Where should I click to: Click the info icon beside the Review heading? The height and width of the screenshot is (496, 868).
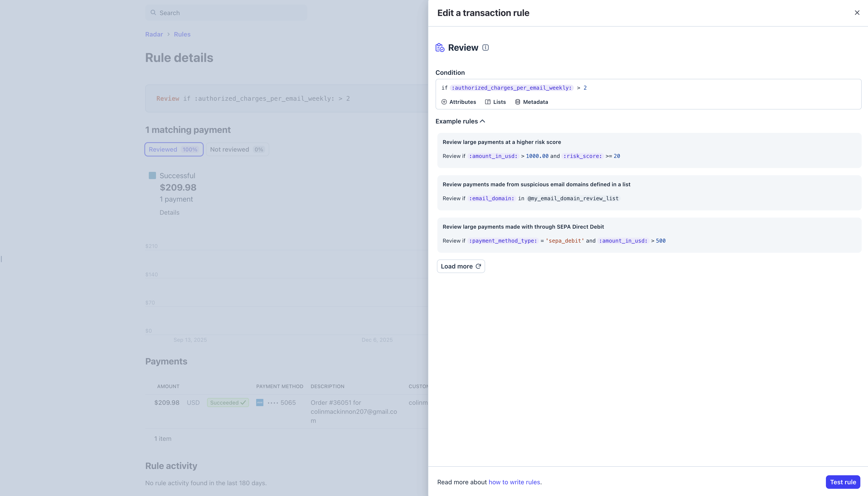pyautogui.click(x=485, y=48)
